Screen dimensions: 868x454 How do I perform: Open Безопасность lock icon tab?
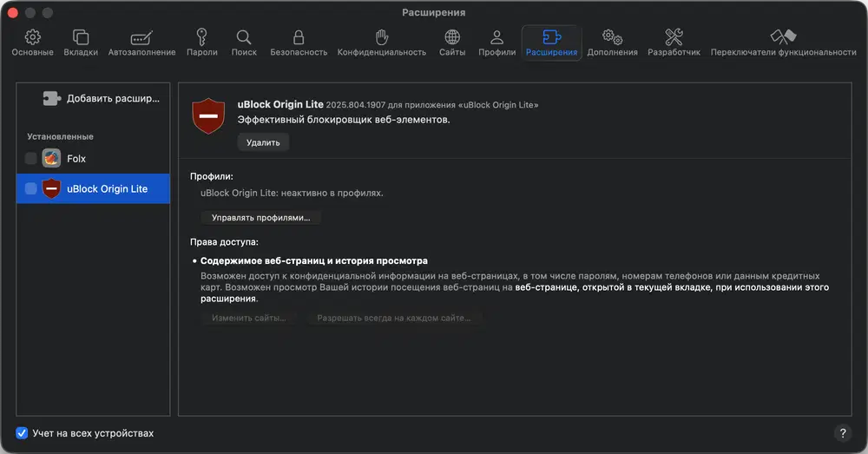click(x=299, y=43)
